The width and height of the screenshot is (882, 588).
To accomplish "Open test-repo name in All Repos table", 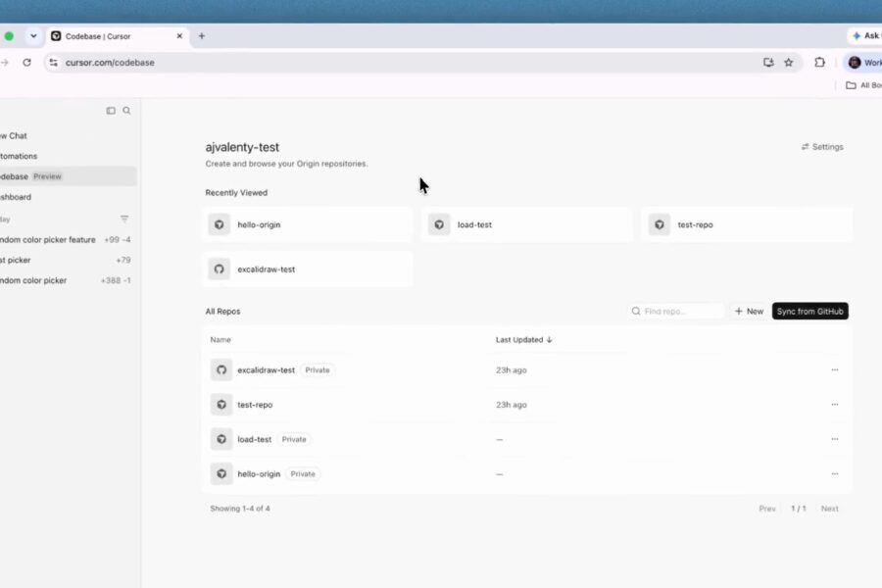I will (x=255, y=405).
